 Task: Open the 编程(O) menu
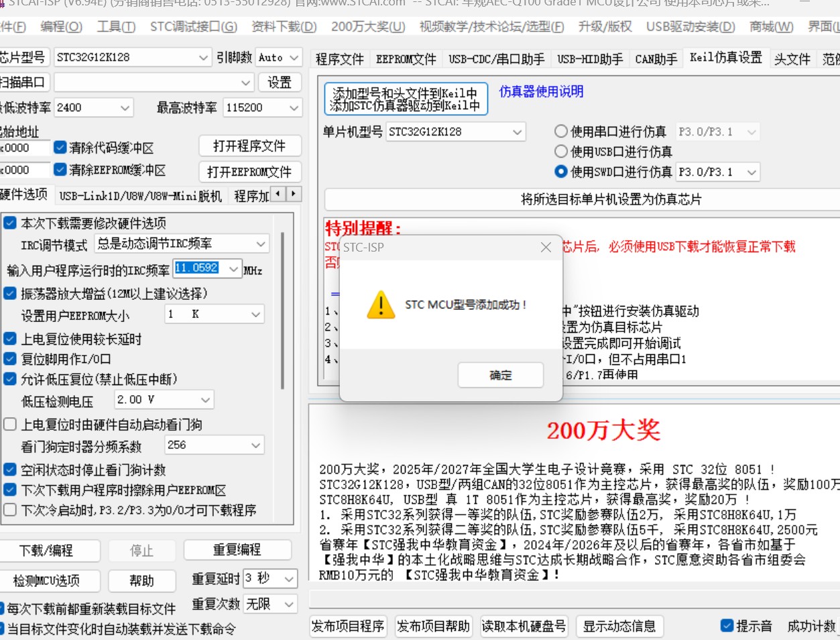click(x=61, y=27)
